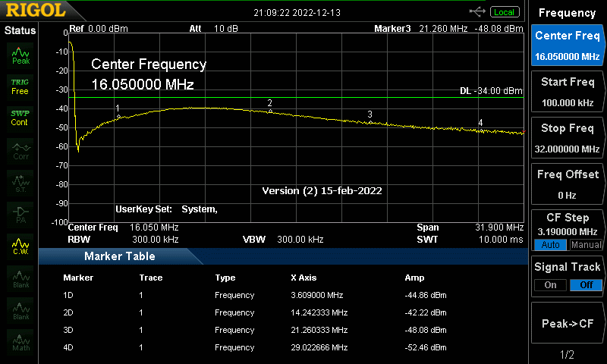
Task: Set Signal Track to Off
Action: tap(585, 284)
